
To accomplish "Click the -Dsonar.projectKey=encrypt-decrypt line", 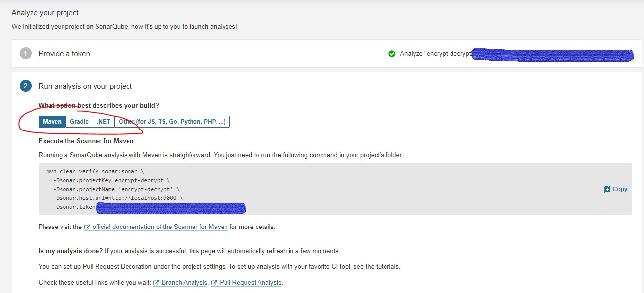I will tap(112, 180).
